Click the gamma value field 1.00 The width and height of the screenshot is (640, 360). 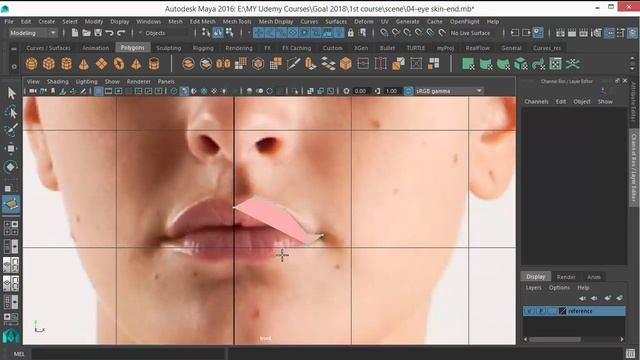(392, 91)
